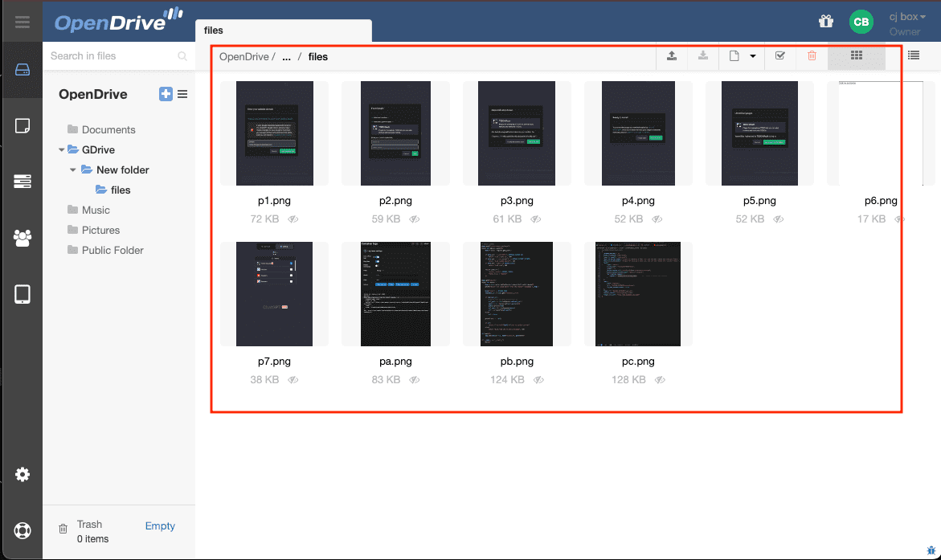The image size is (941, 560).
Task: Select the pc.png thumbnail
Action: point(638,294)
